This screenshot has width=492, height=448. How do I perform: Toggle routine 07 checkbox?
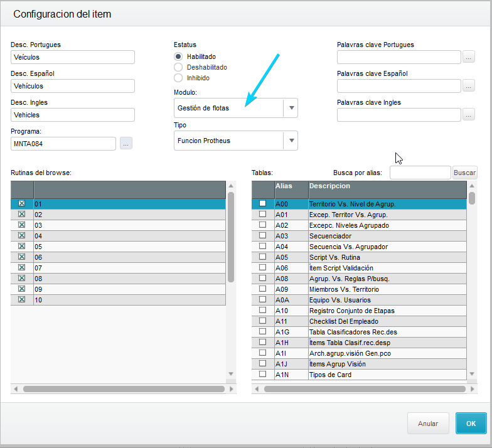point(21,267)
